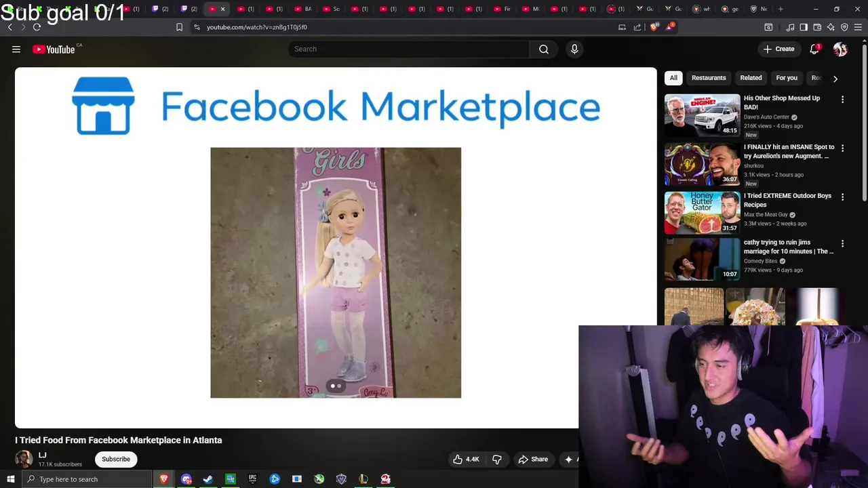
Task: Bookmark this page in address bar
Action: pyautogui.click(x=179, y=27)
